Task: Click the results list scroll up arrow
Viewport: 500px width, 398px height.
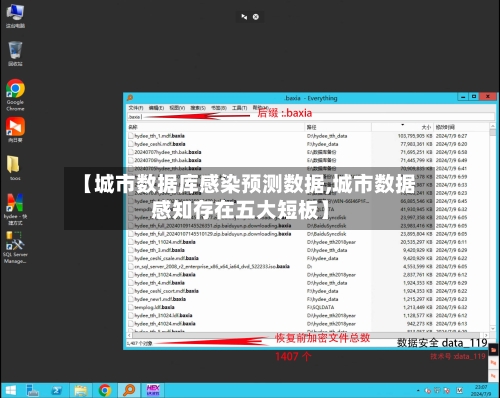Action: coord(493,126)
